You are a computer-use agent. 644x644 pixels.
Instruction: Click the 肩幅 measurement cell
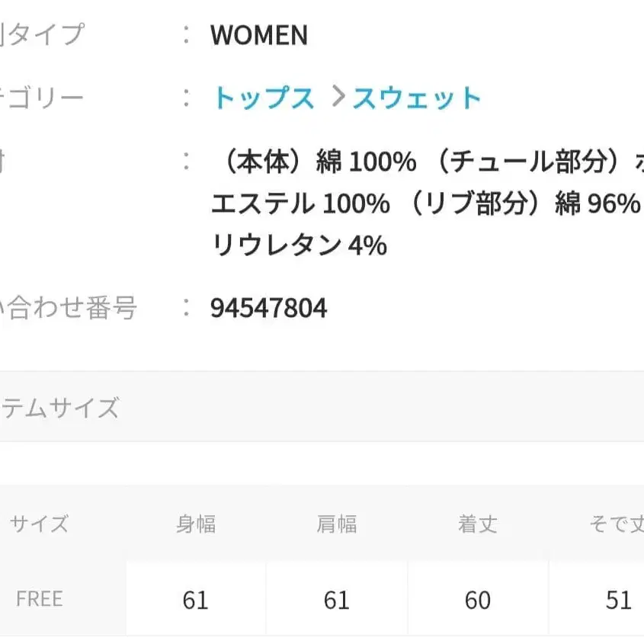pos(336,600)
